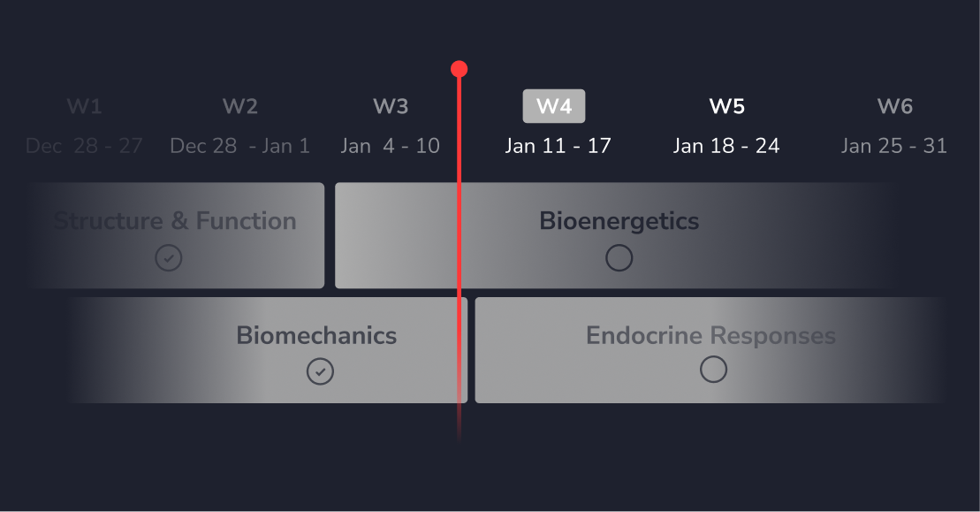Click the Jan 4 - 10 date range
980x512 pixels.
tap(390, 146)
